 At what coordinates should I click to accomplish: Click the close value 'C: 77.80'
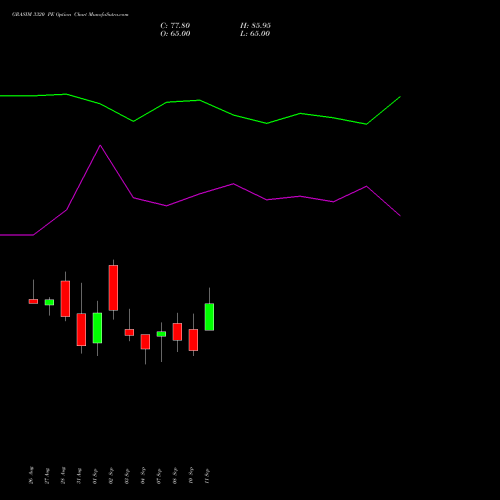click(x=175, y=26)
